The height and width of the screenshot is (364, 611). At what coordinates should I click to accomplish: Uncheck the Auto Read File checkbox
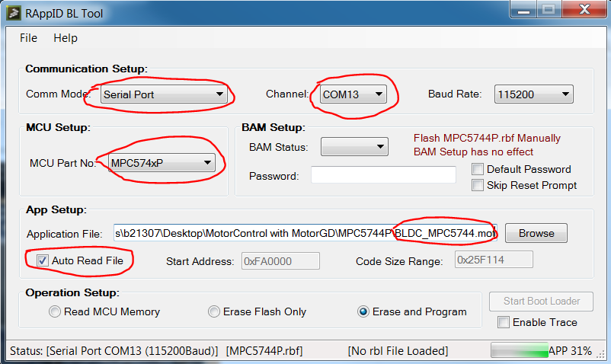pos(43,260)
